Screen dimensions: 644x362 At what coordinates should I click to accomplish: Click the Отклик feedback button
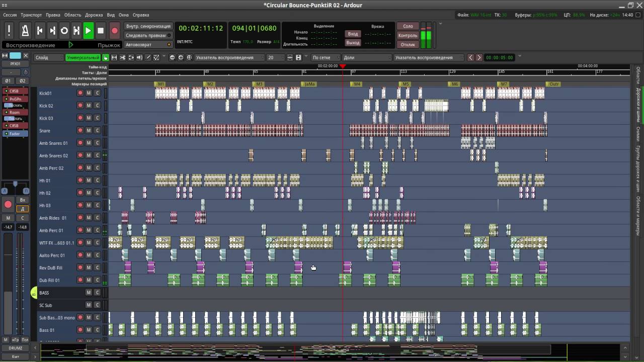pyautogui.click(x=408, y=45)
